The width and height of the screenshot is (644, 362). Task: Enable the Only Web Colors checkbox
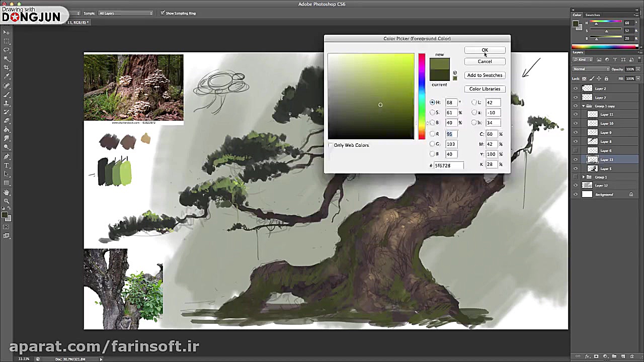click(331, 145)
